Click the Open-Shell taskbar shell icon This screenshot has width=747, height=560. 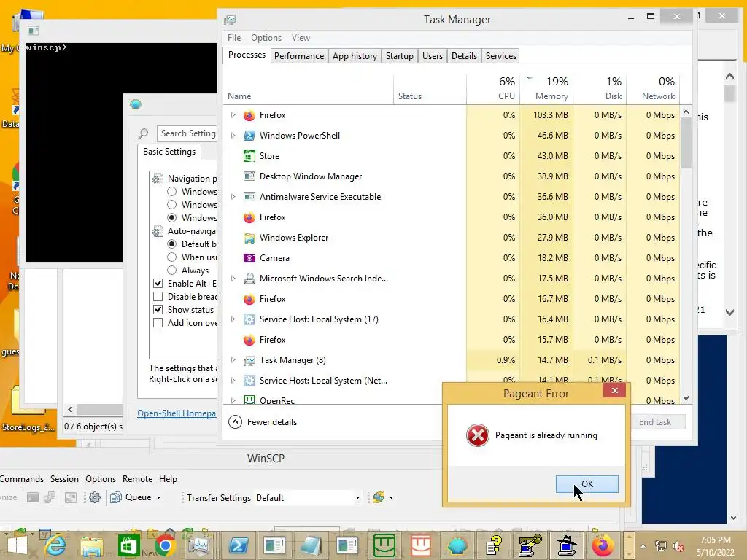(x=457, y=546)
